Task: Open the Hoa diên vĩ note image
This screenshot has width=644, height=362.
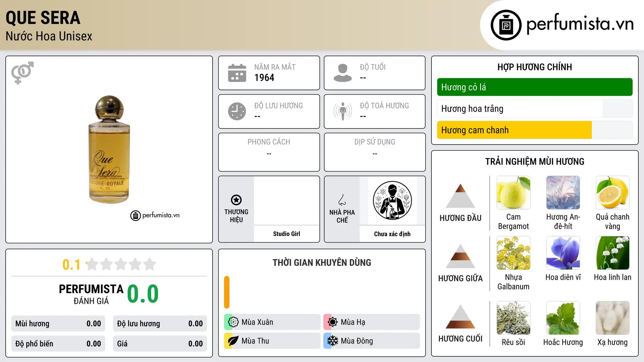Action: [563, 253]
